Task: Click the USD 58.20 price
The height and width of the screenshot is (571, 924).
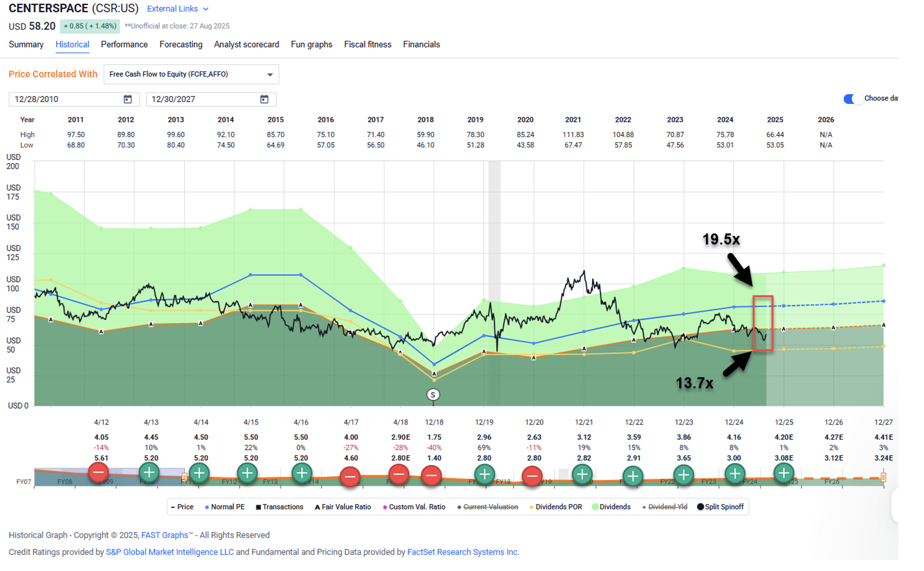Action: pyautogui.click(x=32, y=26)
